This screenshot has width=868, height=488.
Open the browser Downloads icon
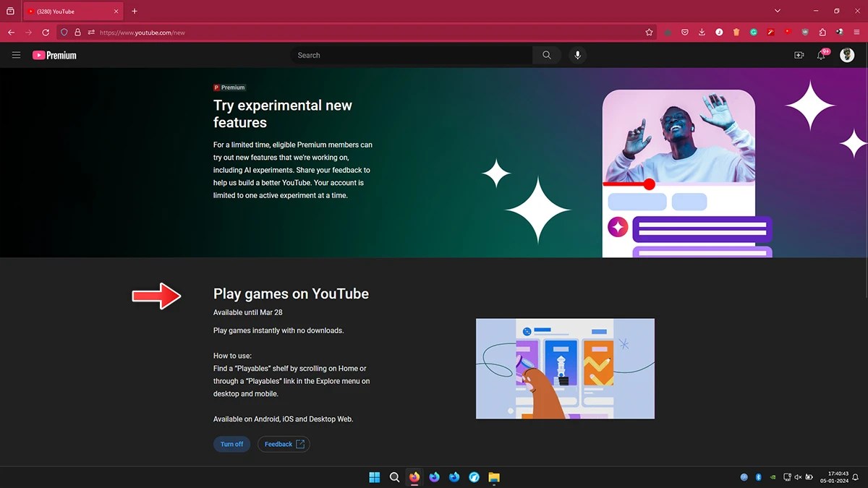(702, 33)
